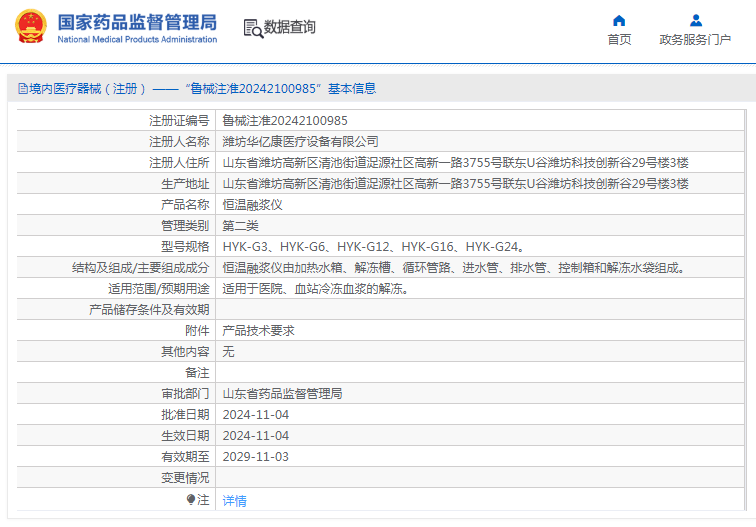
Task: Click the 注册人住所 address value
Action: tap(455, 162)
